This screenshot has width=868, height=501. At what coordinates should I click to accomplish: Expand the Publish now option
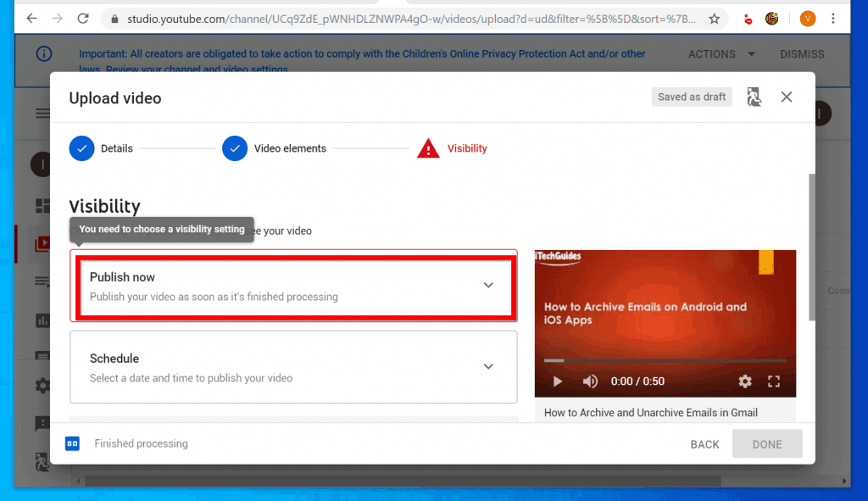click(293, 287)
